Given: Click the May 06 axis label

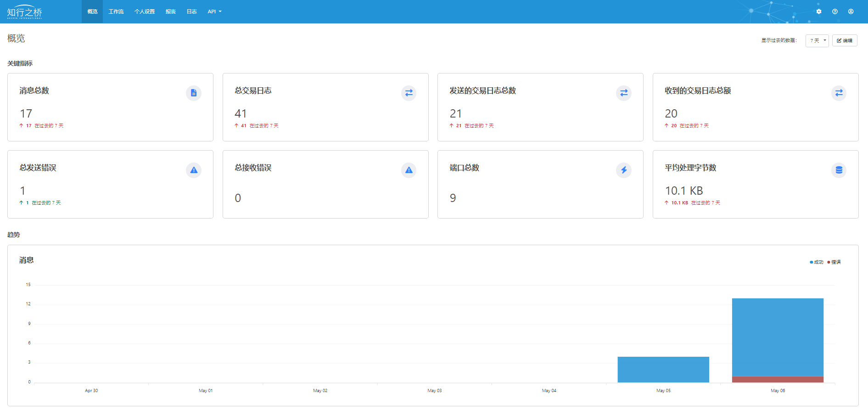Looking at the screenshot, I should [x=778, y=391].
